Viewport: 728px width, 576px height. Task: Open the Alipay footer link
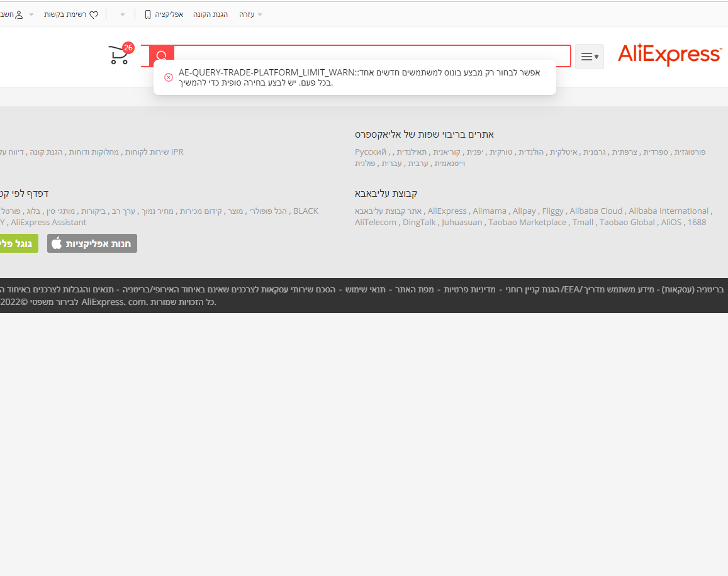tap(524, 211)
